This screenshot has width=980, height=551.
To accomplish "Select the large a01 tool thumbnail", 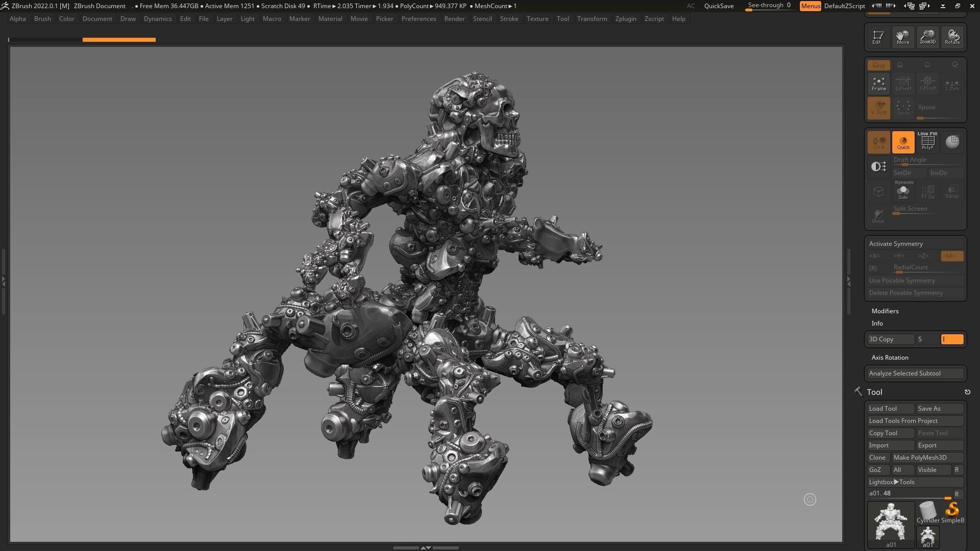I will (x=891, y=522).
